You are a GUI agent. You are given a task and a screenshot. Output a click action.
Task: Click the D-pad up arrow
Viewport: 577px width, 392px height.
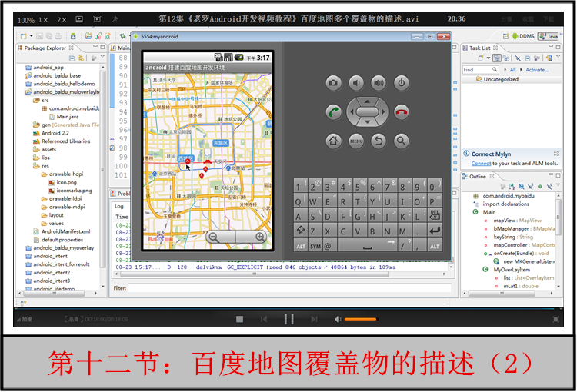pyautogui.click(x=367, y=101)
